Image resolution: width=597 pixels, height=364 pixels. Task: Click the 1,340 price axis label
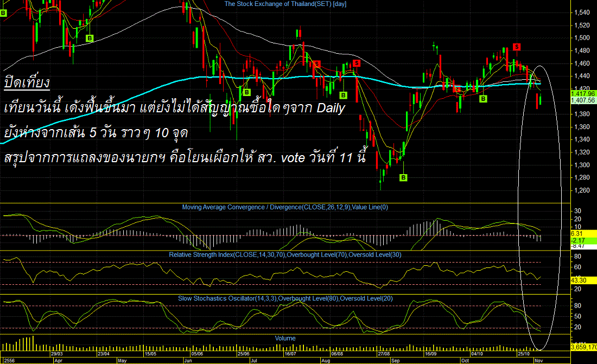coord(582,140)
